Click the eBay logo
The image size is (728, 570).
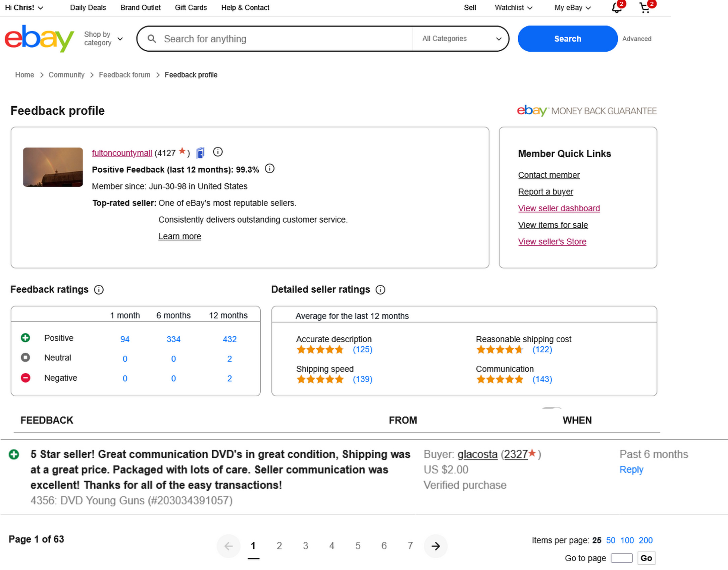(x=39, y=38)
